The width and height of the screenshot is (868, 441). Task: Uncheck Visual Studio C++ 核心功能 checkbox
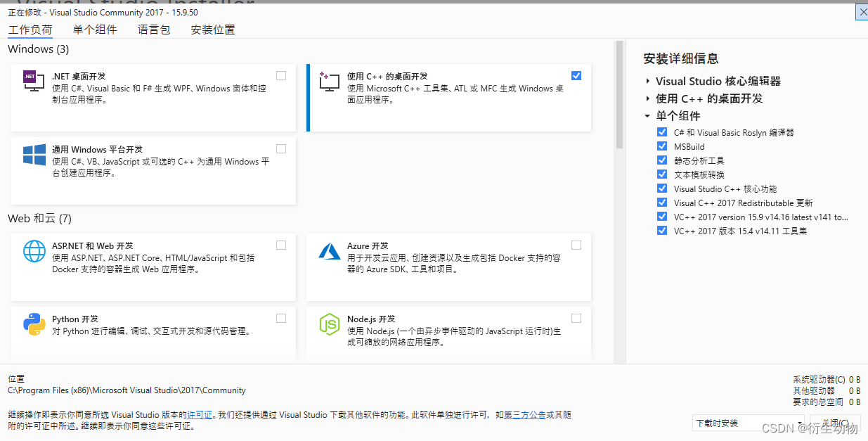pos(661,188)
